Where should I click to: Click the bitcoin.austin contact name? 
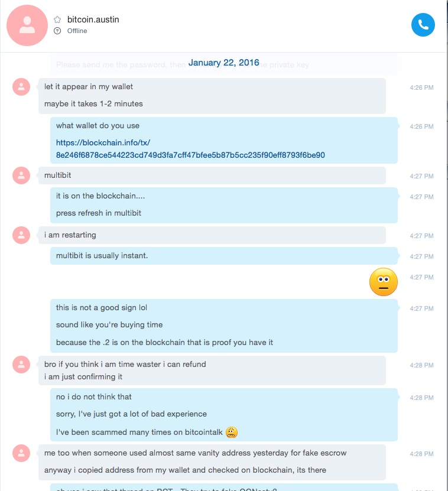click(93, 19)
